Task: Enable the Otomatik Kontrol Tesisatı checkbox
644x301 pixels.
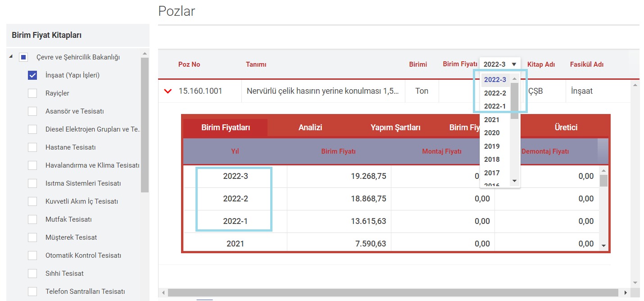Action: click(x=32, y=255)
